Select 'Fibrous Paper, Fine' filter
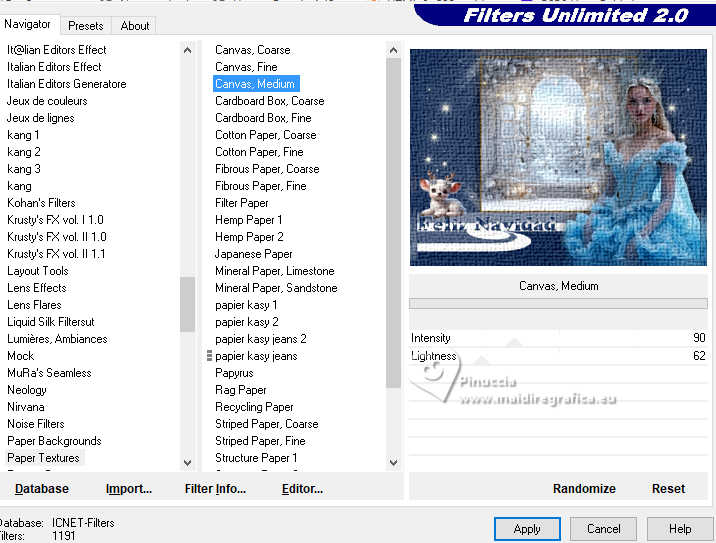 [x=260, y=186]
